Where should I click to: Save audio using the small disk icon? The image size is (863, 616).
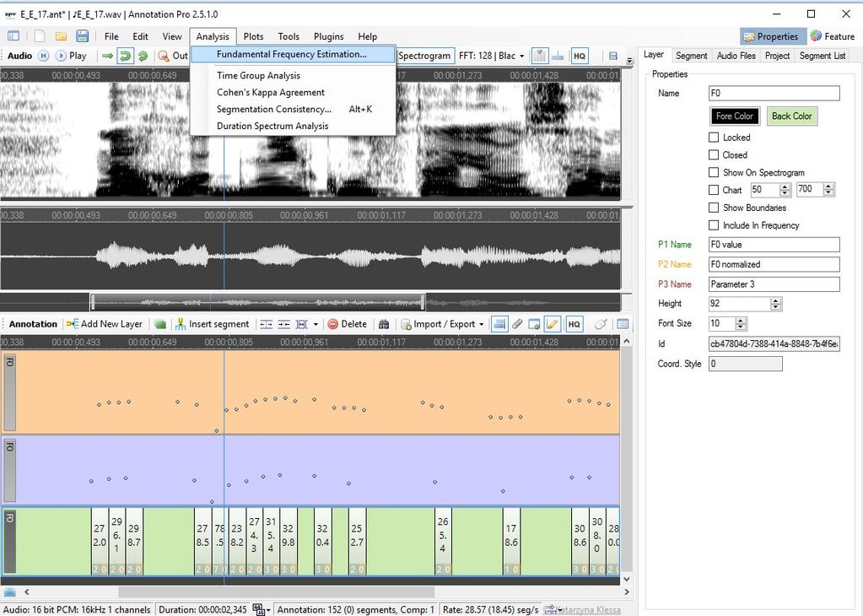tap(613, 56)
